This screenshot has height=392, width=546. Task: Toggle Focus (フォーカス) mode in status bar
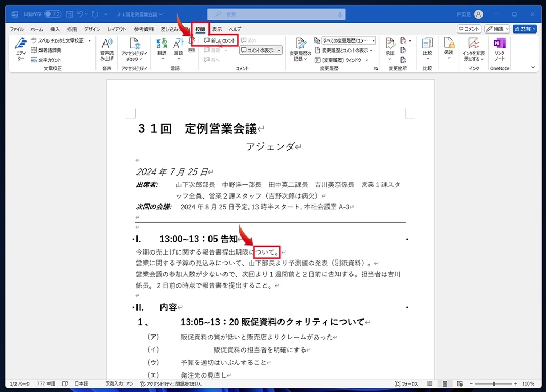tap(406, 383)
